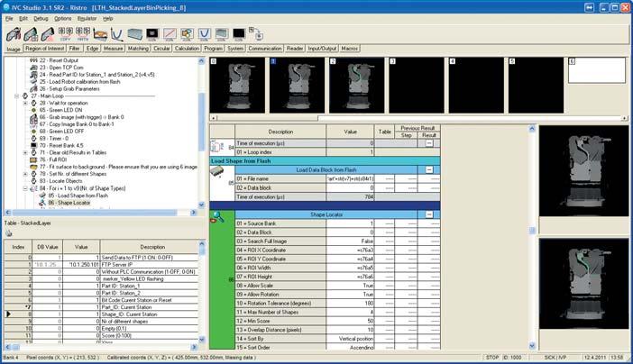Open the Debug menu
This screenshot has width=633, height=364.
[x=41, y=19]
